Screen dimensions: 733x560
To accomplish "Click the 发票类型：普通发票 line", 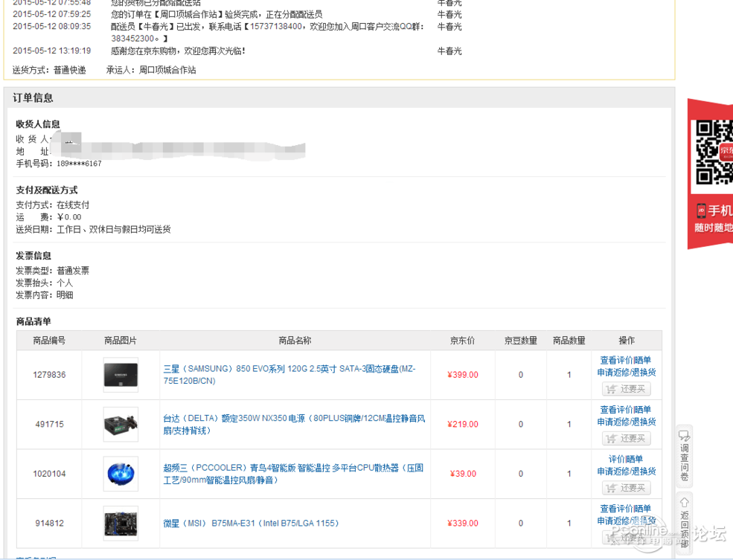I will coord(52,271).
